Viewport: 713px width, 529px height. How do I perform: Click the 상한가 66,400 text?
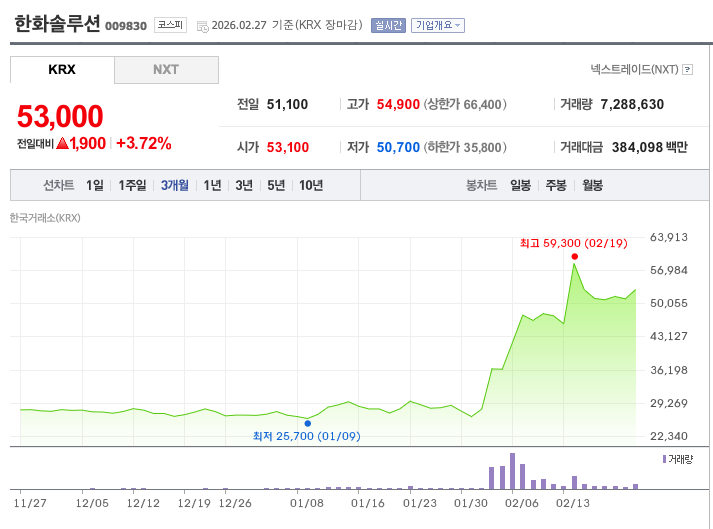click(x=465, y=105)
